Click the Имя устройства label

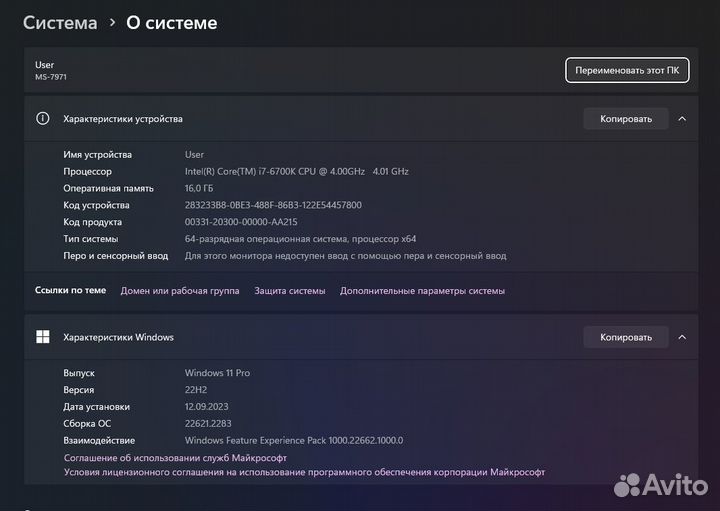97,155
